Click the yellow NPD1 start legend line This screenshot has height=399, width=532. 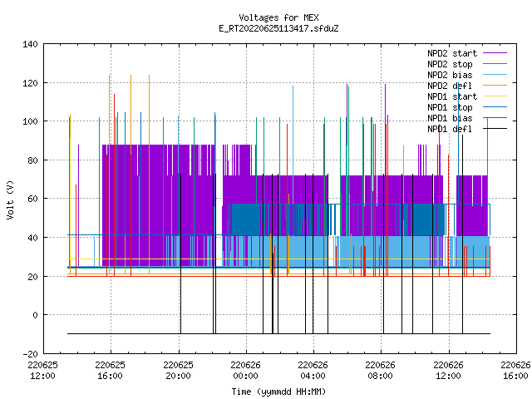pos(495,96)
